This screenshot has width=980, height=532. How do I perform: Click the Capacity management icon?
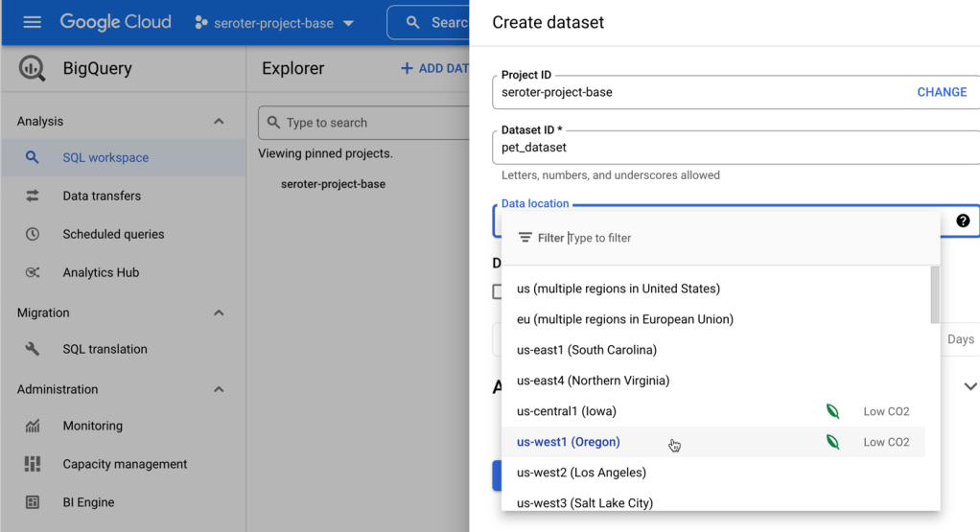point(33,464)
